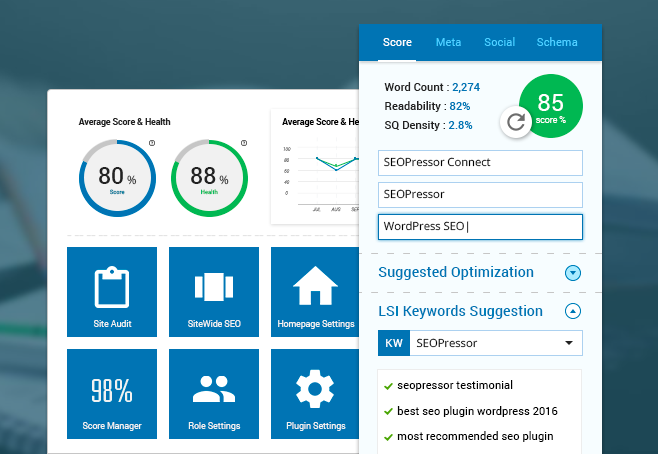Click info icon beside 80% score gauge

pyautogui.click(x=152, y=143)
